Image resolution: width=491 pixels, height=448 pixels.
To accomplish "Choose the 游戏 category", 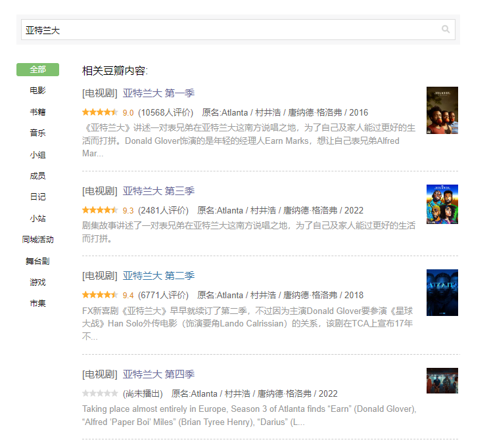I will pos(37,282).
